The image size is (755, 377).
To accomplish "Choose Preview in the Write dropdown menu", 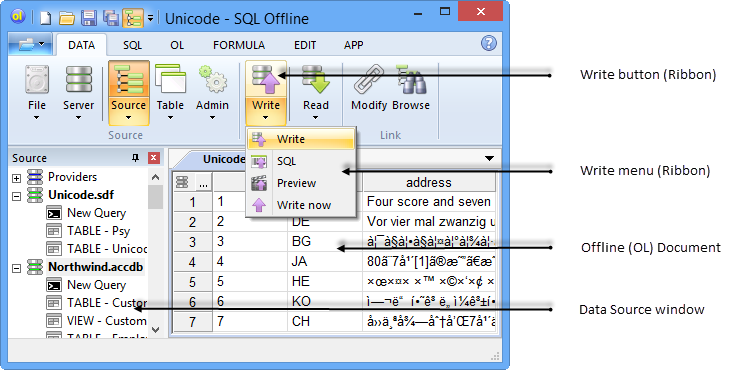I will 301,183.
